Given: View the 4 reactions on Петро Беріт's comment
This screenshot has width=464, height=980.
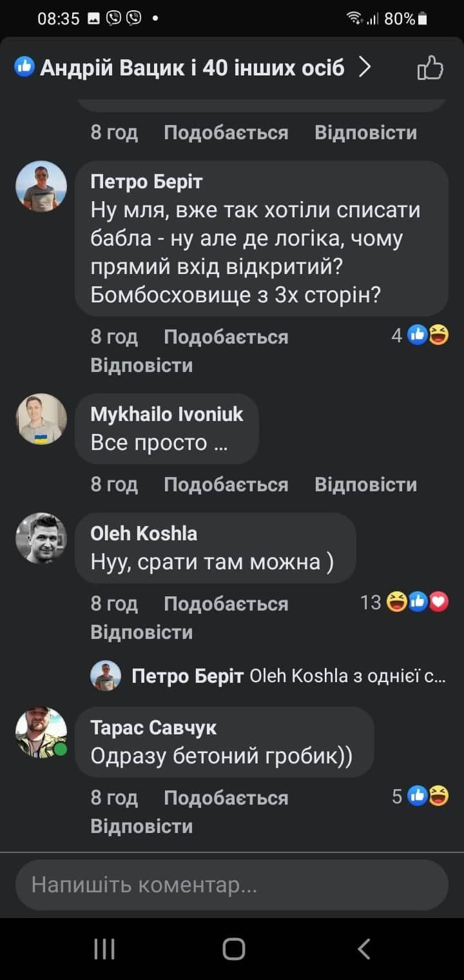Looking at the screenshot, I should 420,335.
